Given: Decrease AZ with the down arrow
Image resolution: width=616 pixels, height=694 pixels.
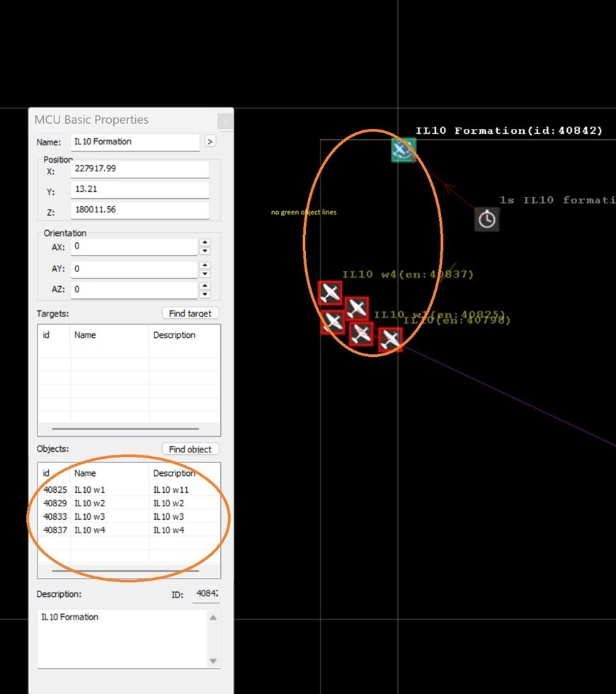Looking at the screenshot, I should click(x=205, y=295).
